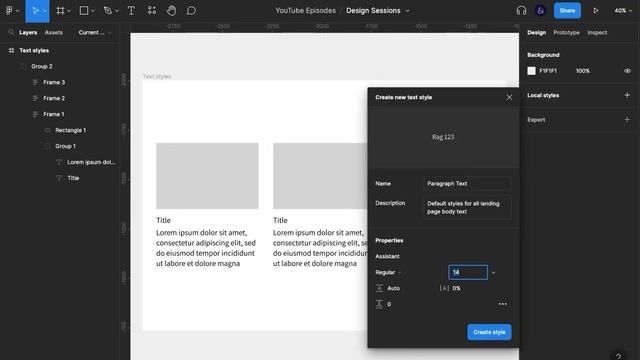Click the paragraph spacing icon
640x360 pixels.
[x=379, y=304]
